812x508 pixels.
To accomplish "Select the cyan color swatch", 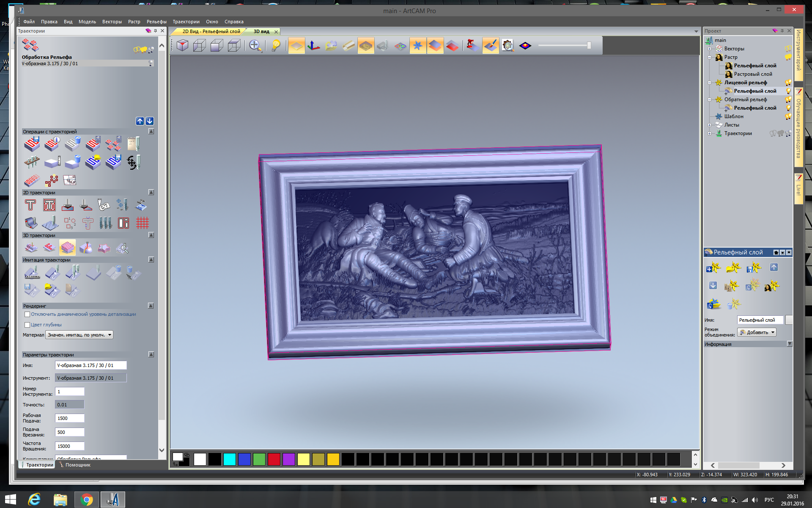I will click(229, 459).
